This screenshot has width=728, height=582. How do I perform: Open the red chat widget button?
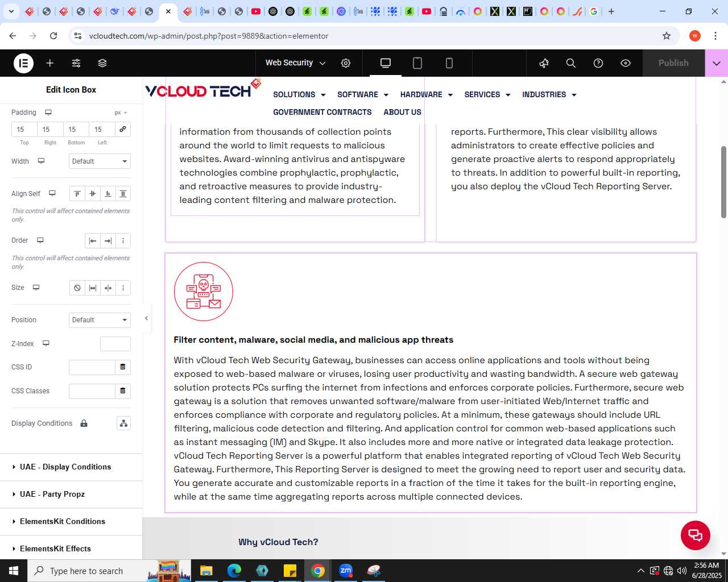696,535
